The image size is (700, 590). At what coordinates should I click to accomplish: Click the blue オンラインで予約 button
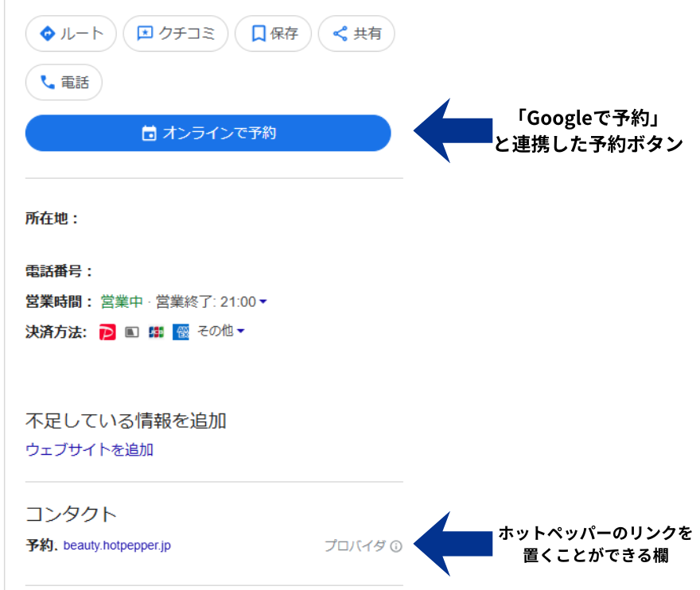pos(208,133)
